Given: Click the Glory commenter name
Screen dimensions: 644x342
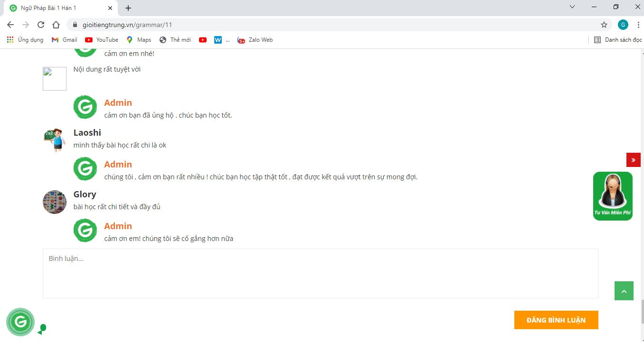Looking at the screenshot, I should 85,194.
